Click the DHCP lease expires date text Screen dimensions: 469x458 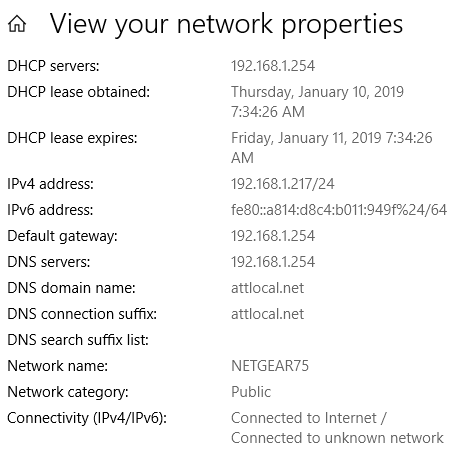[332, 148]
